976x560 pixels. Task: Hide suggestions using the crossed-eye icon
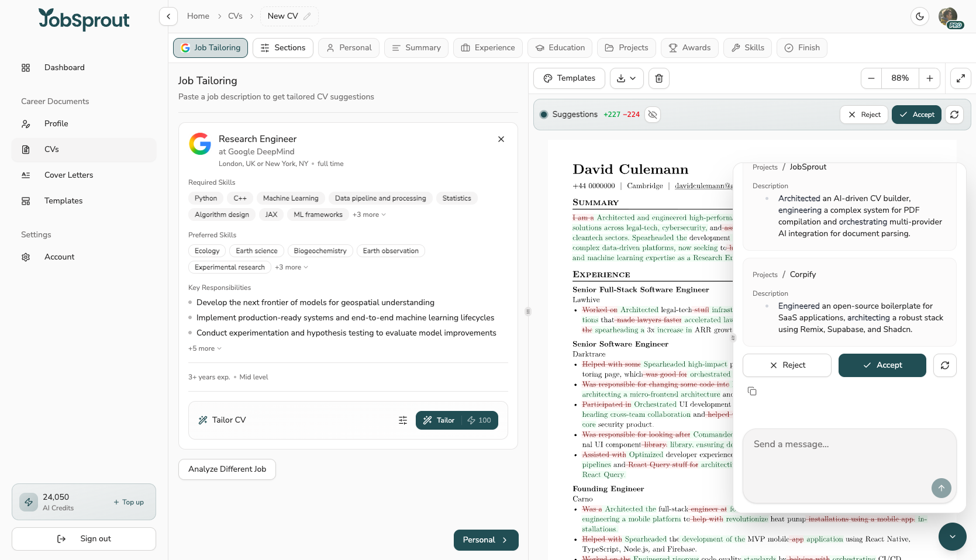(x=653, y=115)
